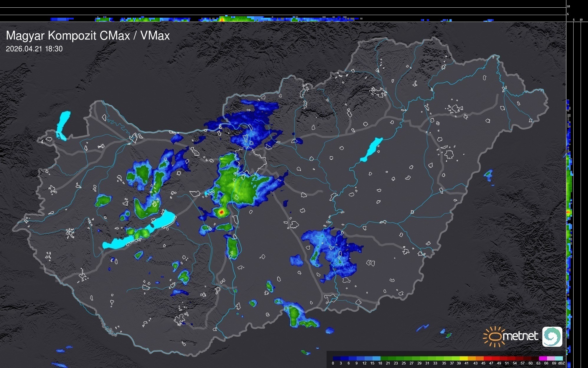Click the red storm core south of Budapest
Image resolution: width=588 pixels, height=368 pixels.
(x=221, y=212)
